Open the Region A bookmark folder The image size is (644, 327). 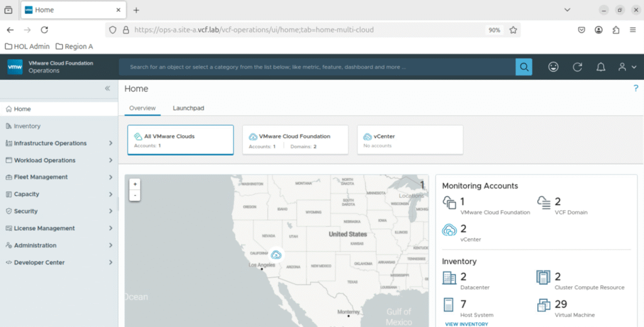click(74, 47)
